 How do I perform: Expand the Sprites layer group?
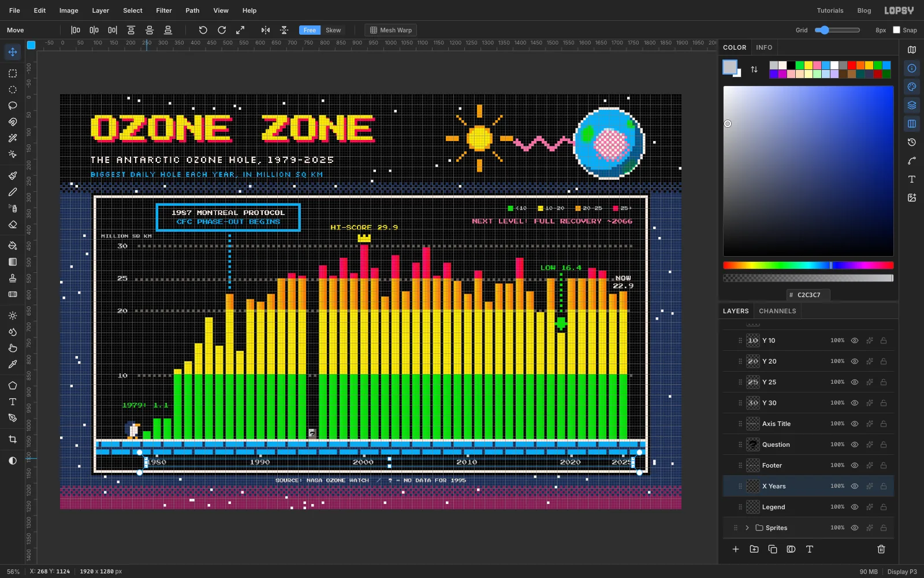tap(747, 528)
